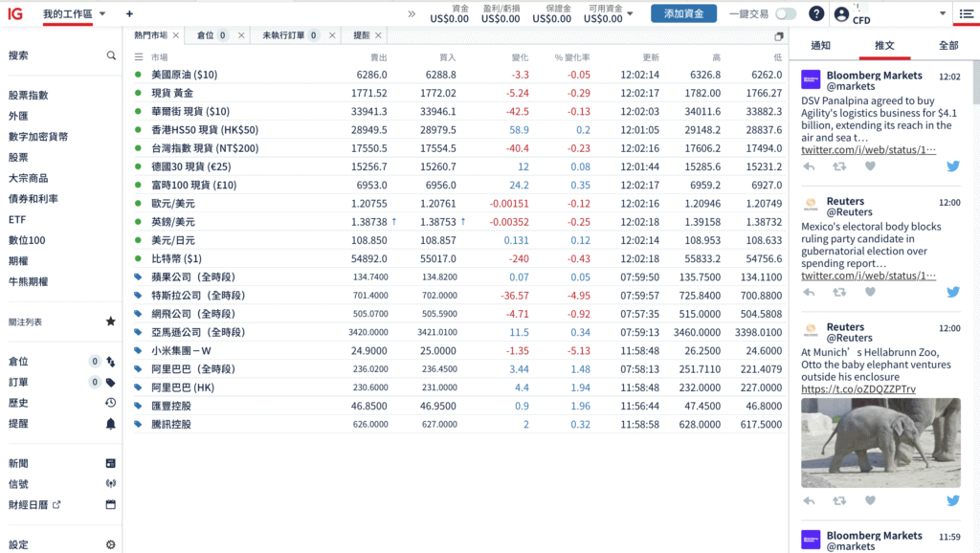980x553 pixels.
Task: Open 數字加密貨幣 category in sidebar
Action: 38,136
